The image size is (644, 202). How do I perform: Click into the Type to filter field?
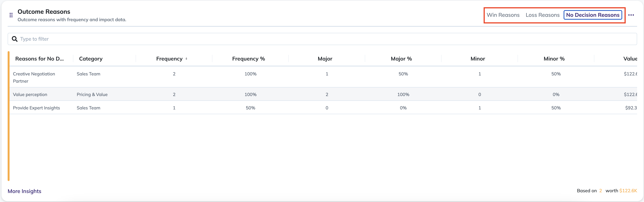click(x=322, y=39)
